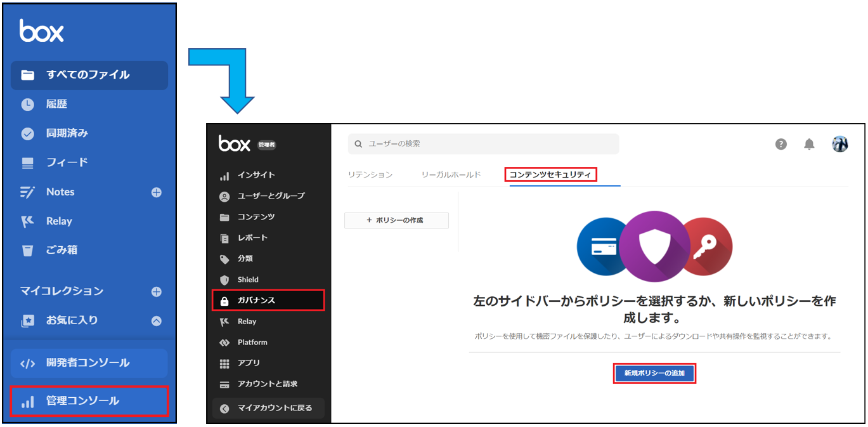The image size is (868, 427).
Task: Click the Relay icon in the blue sidebar
Action: [x=27, y=221]
